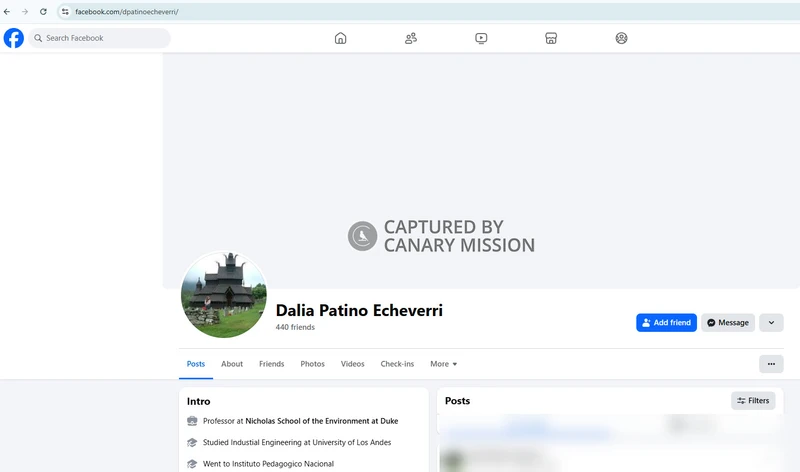Open the Marketplace icon
The width and height of the screenshot is (800, 472).
pyautogui.click(x=551, y=38)
